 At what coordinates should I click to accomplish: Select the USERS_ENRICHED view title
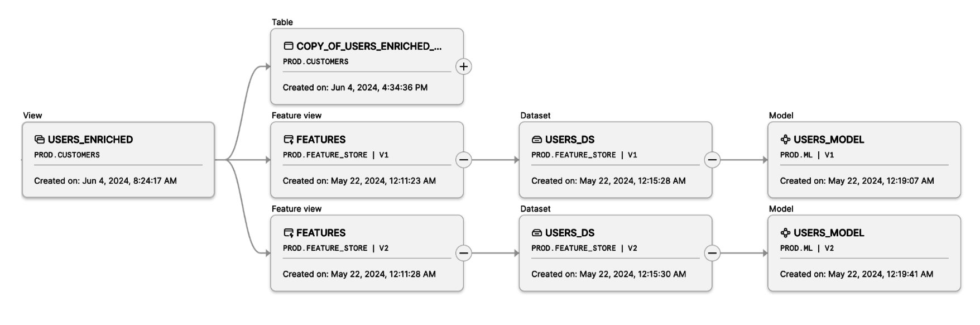click(90, 140)
